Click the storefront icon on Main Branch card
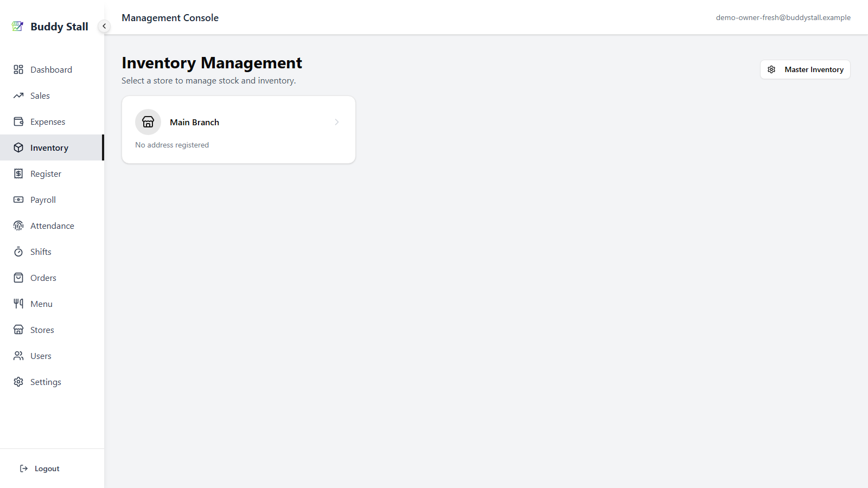This screenshot has height=488, width=868. tap(148, 122)
